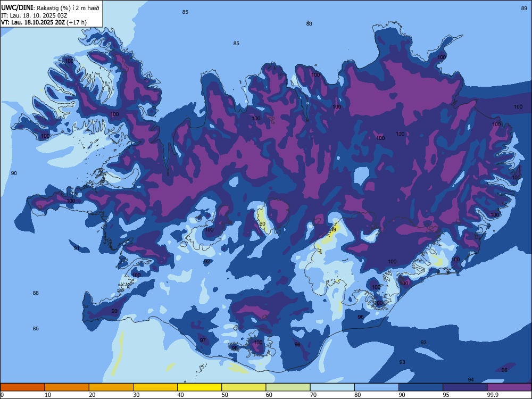Click the 'VT: Lau. 18.10.2025 20Z' line
The height and width of the screenshot is (399, 532).
[x=33, y=23]
